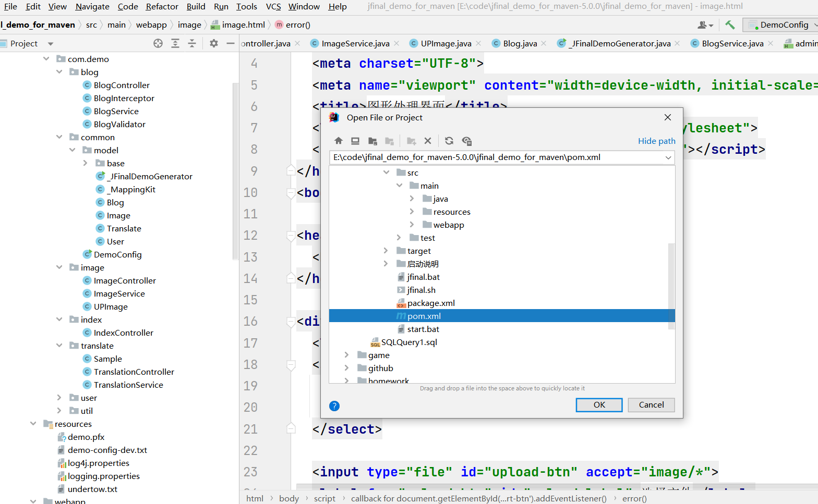
Task: Click OK in Open File dialog
Action: [x=599, y=405]
